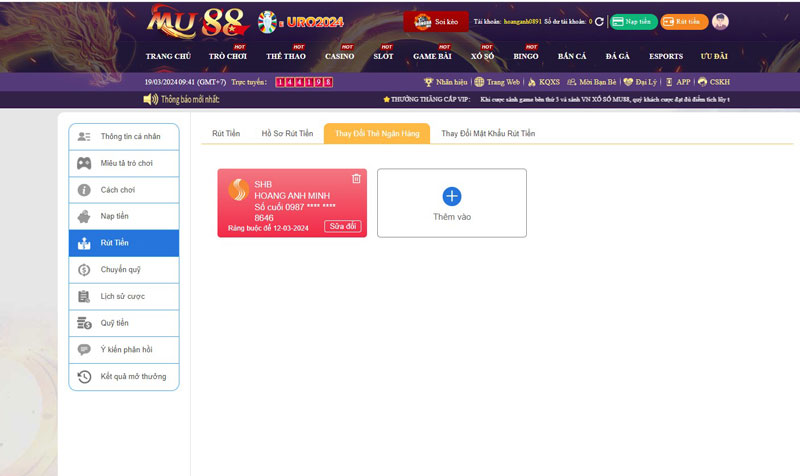Screen dimensions: 800x476
Task: Click the EURO2024 logo
Action: (x=301, y=22)
